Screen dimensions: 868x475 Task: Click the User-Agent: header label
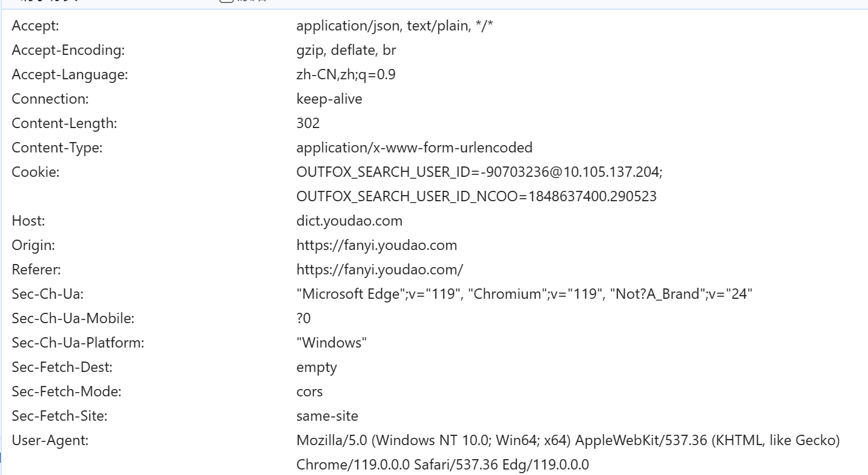50,440
